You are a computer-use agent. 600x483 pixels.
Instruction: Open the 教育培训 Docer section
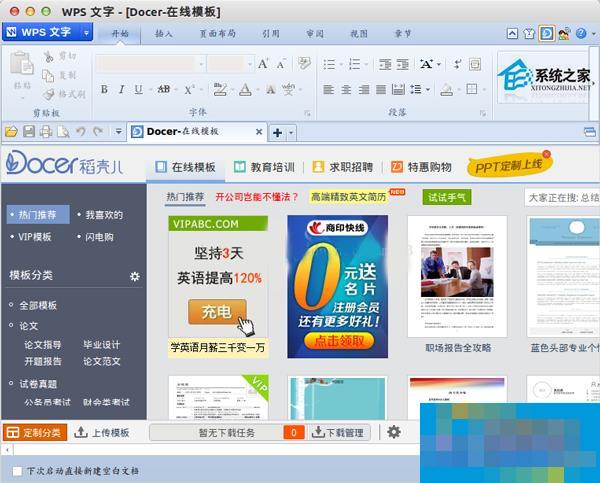point(264,167)
